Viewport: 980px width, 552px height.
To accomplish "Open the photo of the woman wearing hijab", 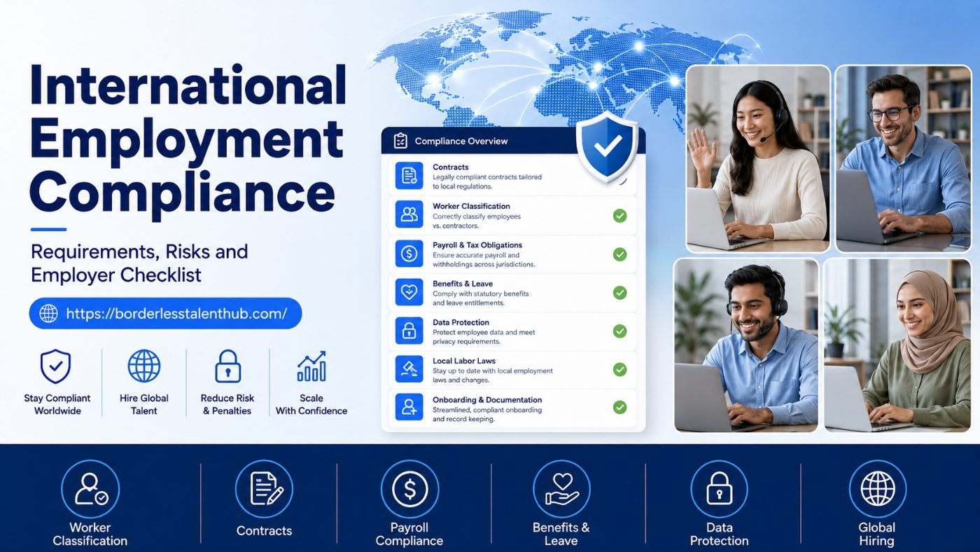I will pos(897,345).
